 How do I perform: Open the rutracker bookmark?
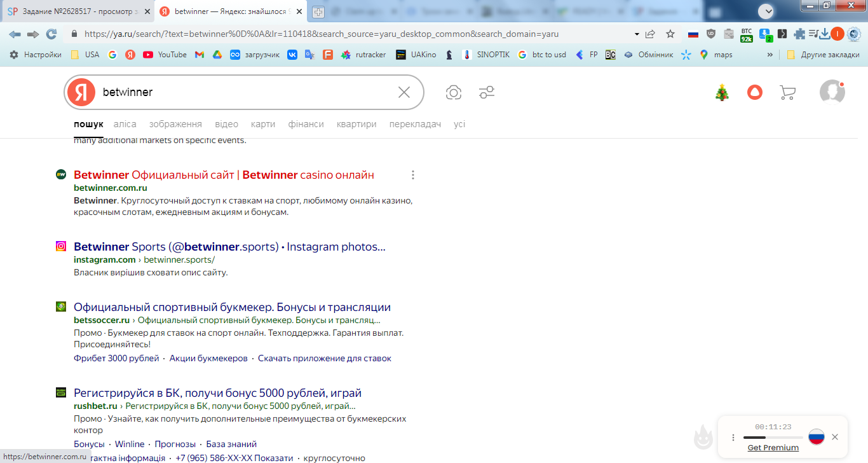[363, 55]
